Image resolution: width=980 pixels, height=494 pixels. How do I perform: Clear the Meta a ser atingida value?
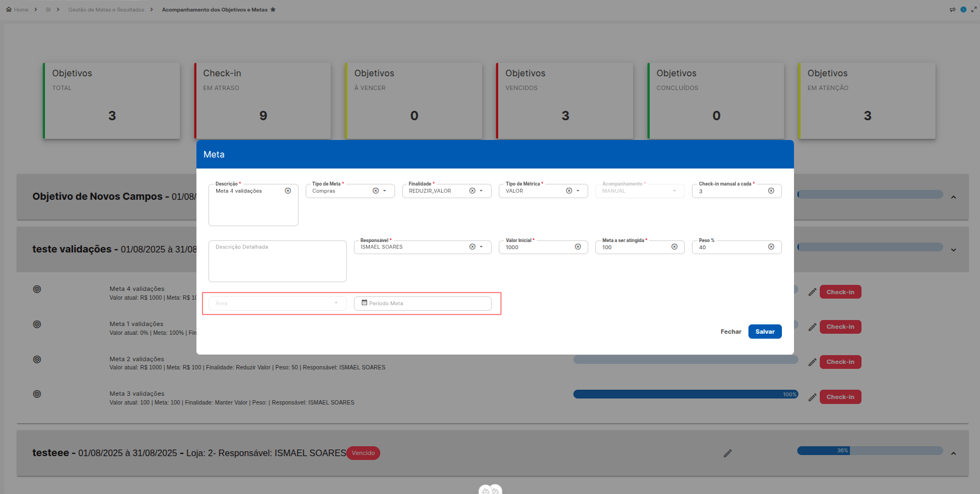pyautogui.click(x=674, y=247)
